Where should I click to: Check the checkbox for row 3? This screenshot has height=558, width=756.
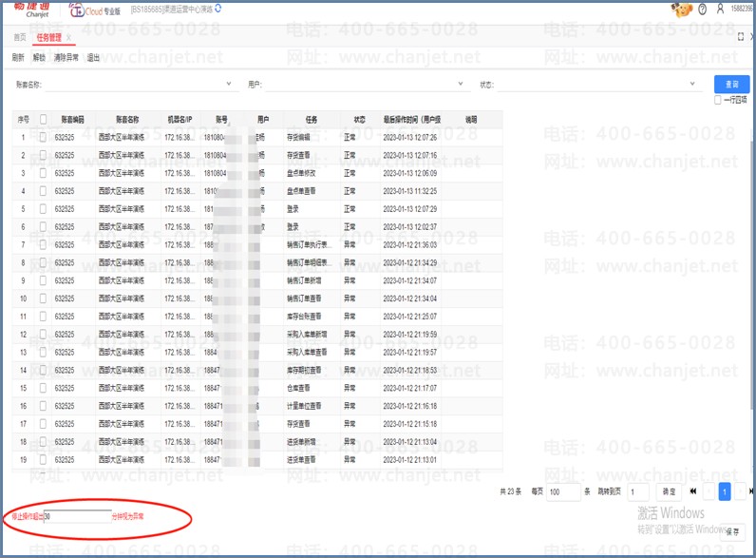click(x=43, y=173)
